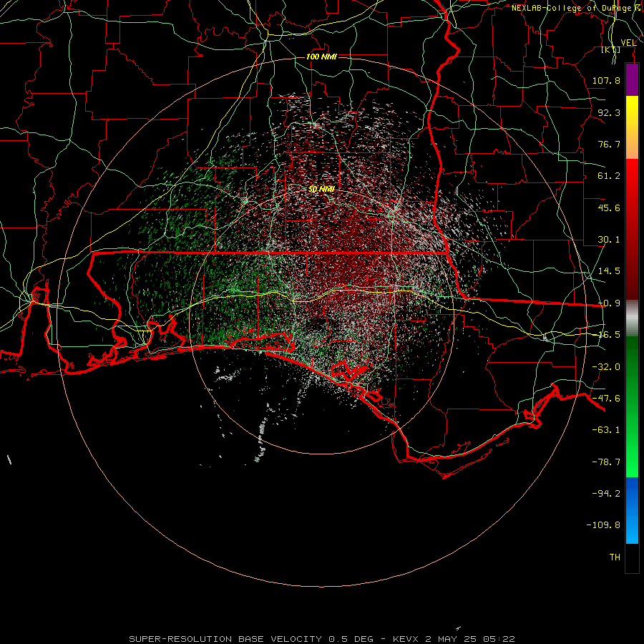
Task: Select the 30.1 velocity legend value
Action: pyautogui.click(x=609, y=240)
